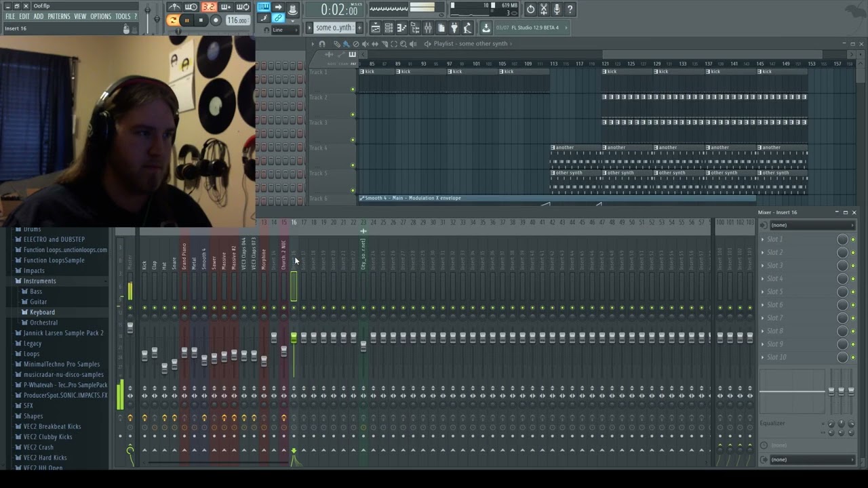Toggle playlist magnet snap icon
The height and width of the screenshot is (488, 868).
pos(322,43)
